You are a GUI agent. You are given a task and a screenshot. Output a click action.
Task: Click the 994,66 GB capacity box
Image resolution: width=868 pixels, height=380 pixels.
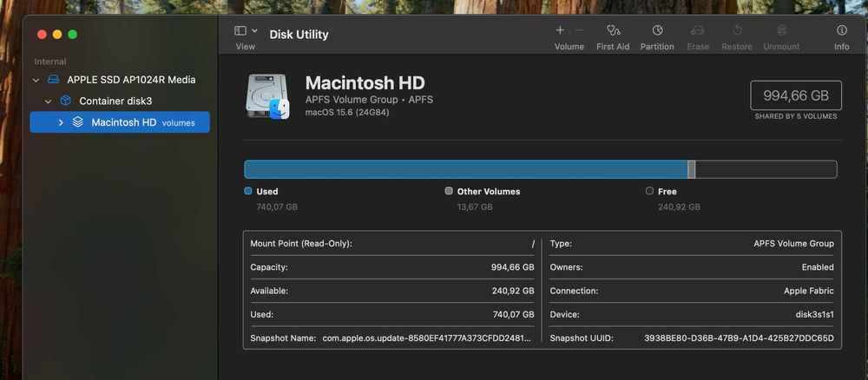coord(795,95)
